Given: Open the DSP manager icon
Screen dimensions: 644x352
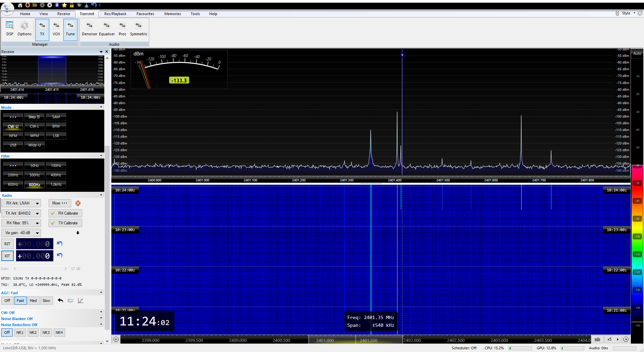Looking at the screenshot, I should [x=10, y=29].
